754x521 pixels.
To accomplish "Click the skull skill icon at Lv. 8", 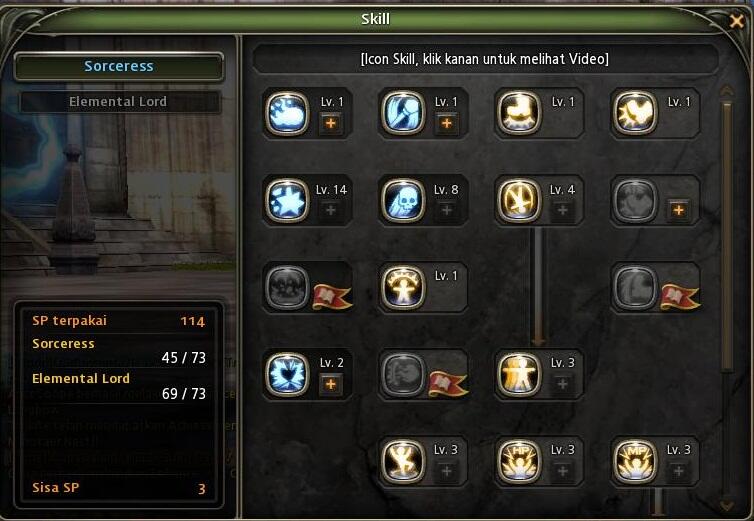I will 403,201.
